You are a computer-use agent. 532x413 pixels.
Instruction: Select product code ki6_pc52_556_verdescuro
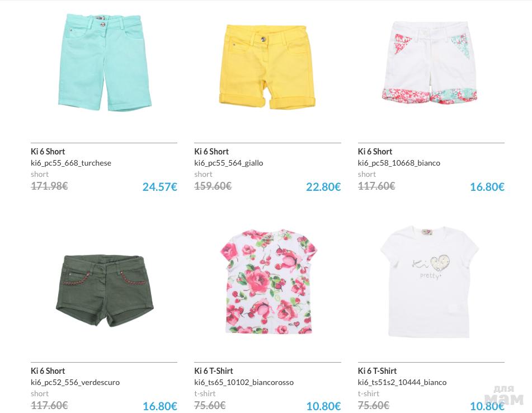76,382
